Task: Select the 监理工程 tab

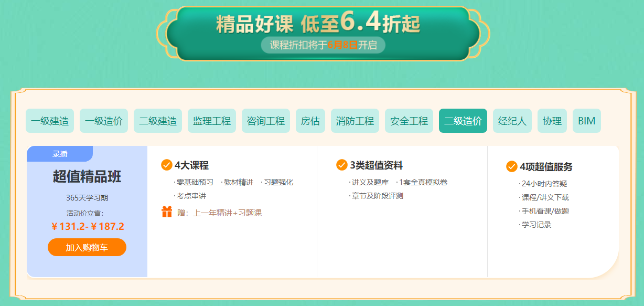Action: [212, 121]
